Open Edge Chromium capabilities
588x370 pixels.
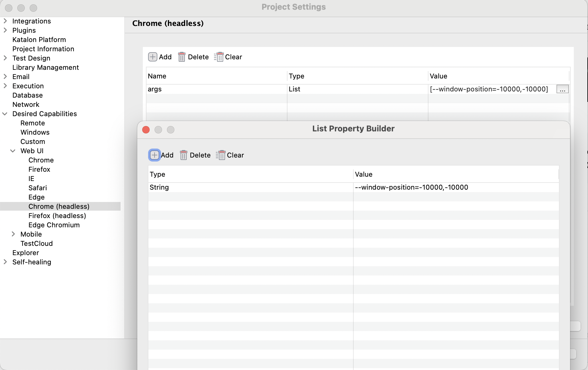point(54,225)
